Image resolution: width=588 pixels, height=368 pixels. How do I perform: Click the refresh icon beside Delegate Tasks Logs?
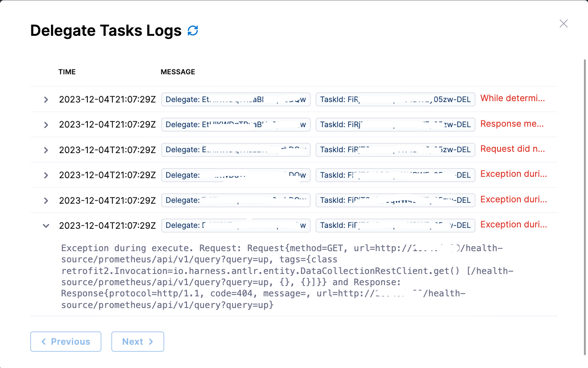pos(193,31)
